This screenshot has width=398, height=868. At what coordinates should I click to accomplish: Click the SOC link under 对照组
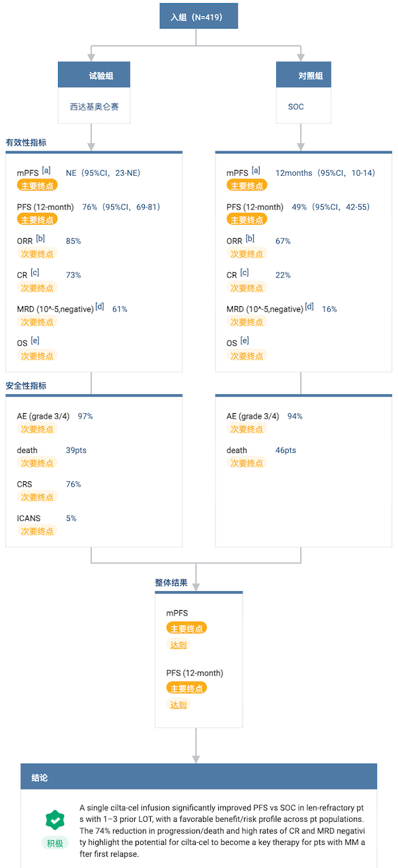tap(296, 106)
